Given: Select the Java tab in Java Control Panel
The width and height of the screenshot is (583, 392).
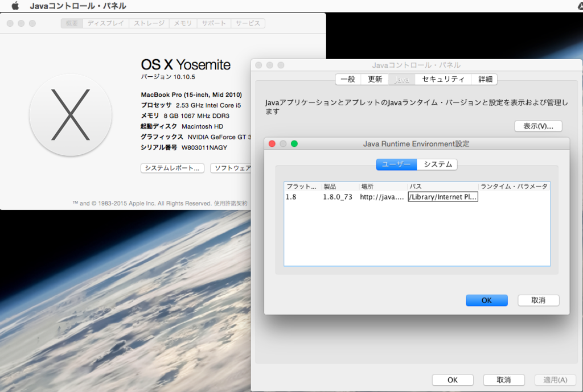Looking at the screenshot, I should pyautogui.click(x=401, y=79).
